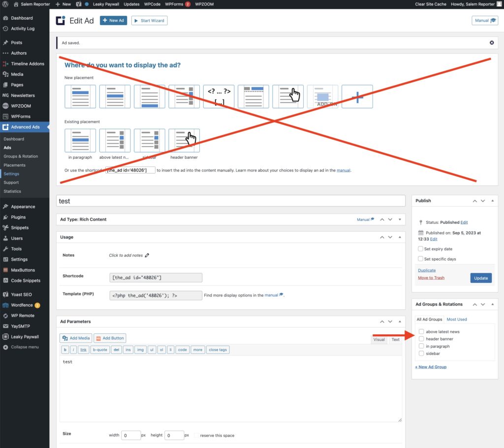
Task: Click the 'Move to Trash' link
Action: [431, 278]
